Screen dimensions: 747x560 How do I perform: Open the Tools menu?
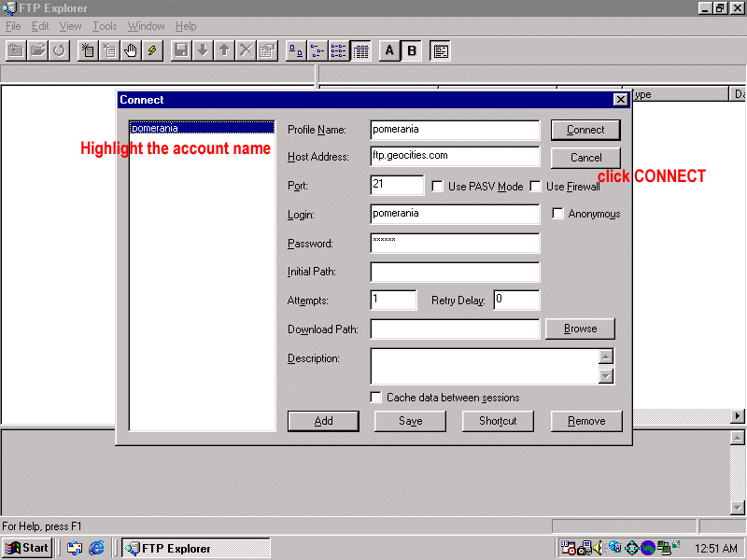tap(105, 26)
